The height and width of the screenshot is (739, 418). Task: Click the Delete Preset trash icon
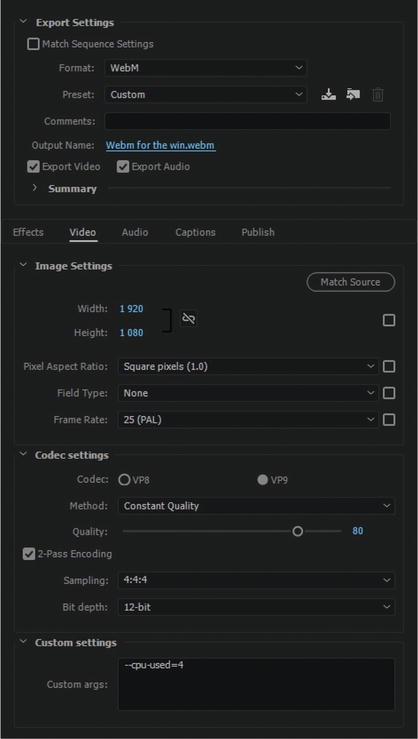[377, 95]
